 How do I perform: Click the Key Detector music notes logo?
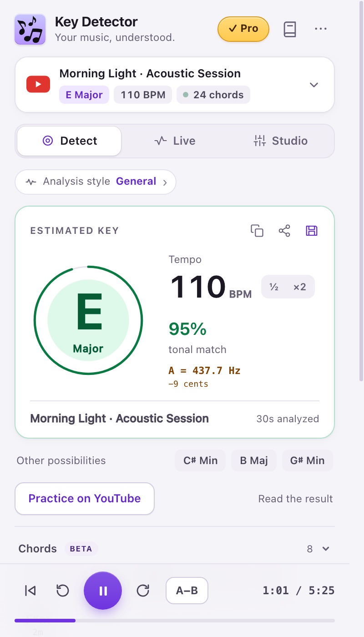click(x=30, y=30)
